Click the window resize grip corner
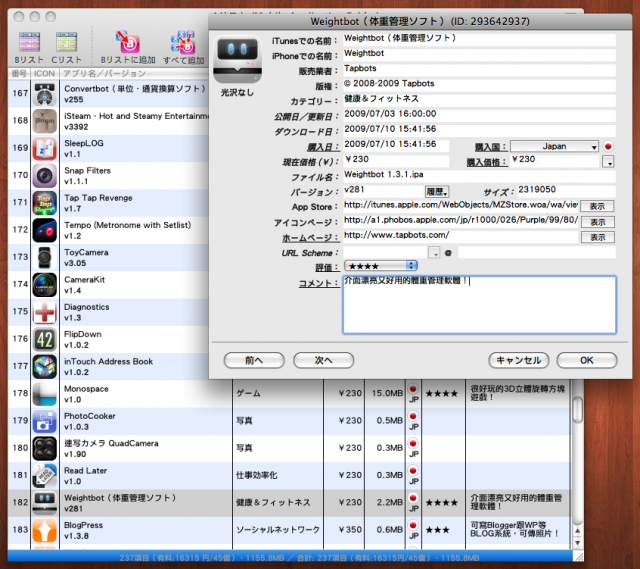Image resolution: width=640 pixels, height=569 pixels. [578, 556]
